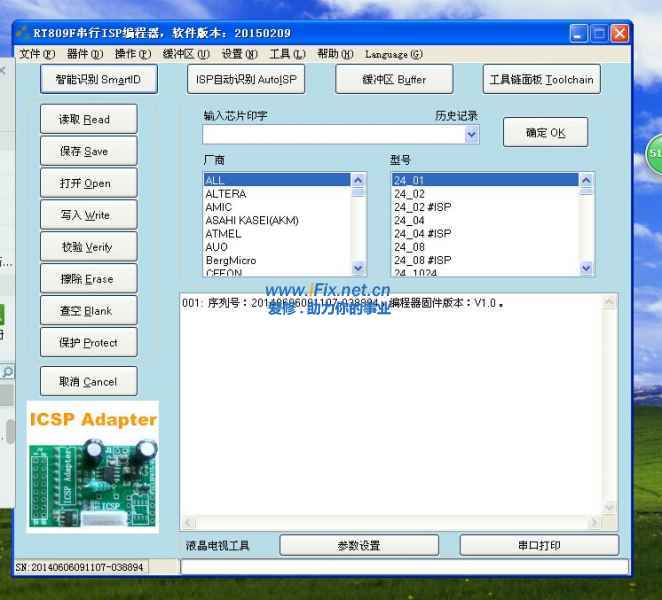The image size is (662, 600).
Task: Open the Language(G) menu
Action: coord(393,54)
